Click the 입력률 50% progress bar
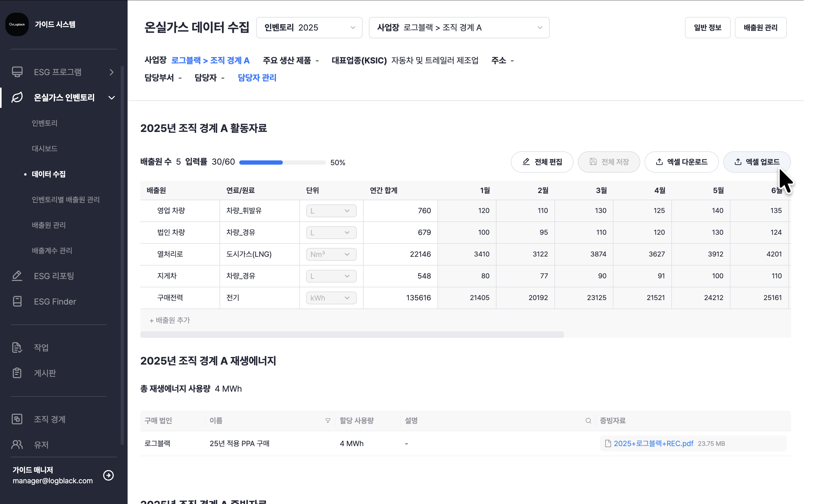This screenshot has width=816, height=504. pyautogui.click(x=282, y=162)
